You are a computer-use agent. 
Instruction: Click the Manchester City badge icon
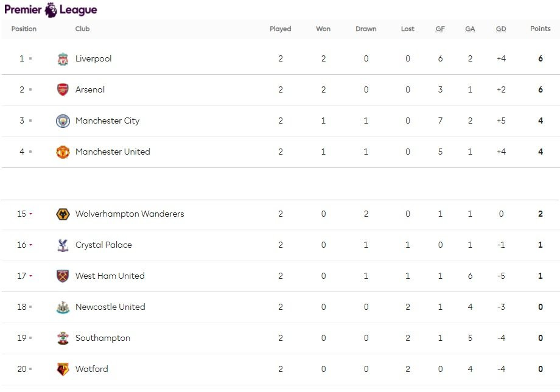click(63, 121)
